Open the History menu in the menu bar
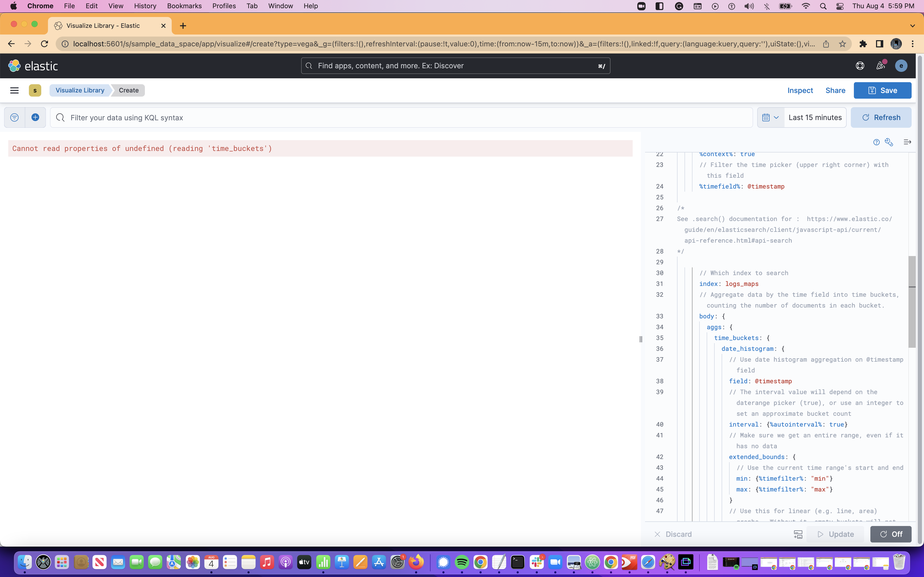The image size is (924, 577). [x=145, y=6]
